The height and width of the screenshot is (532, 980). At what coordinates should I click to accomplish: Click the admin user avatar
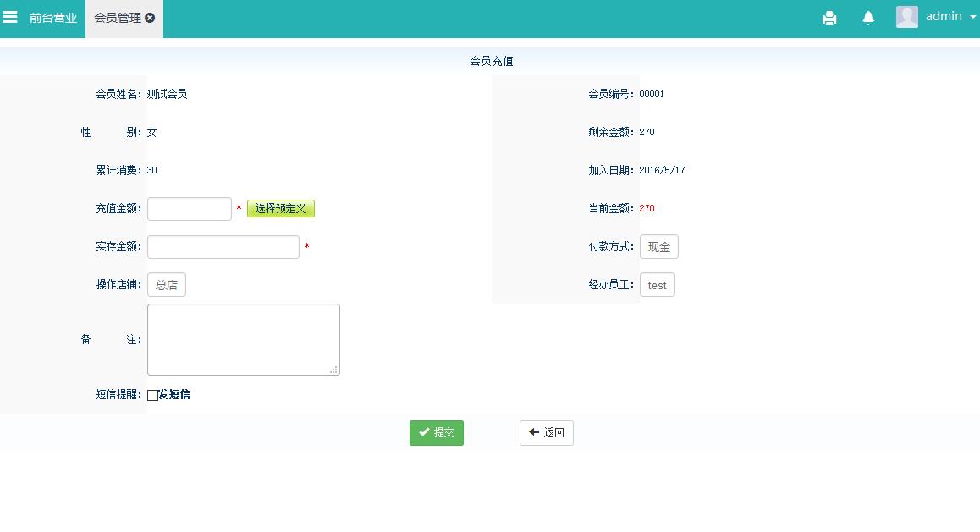907,17
